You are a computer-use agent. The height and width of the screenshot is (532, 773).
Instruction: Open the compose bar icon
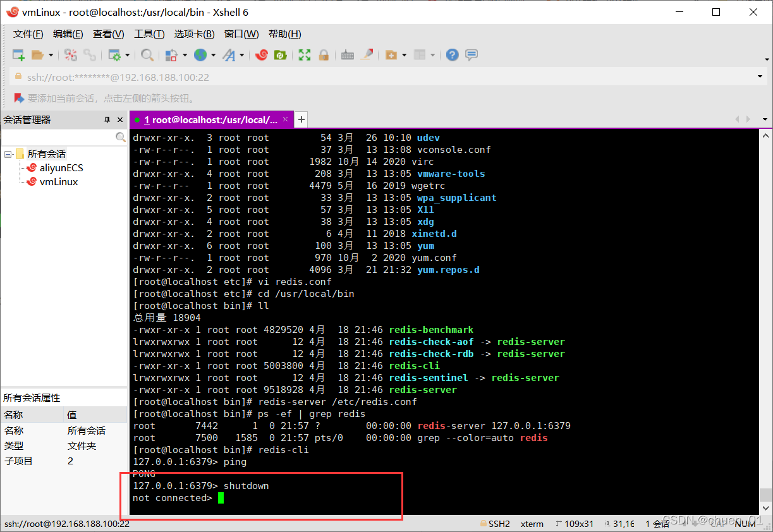pyautogui.click(x=471, y=55)
